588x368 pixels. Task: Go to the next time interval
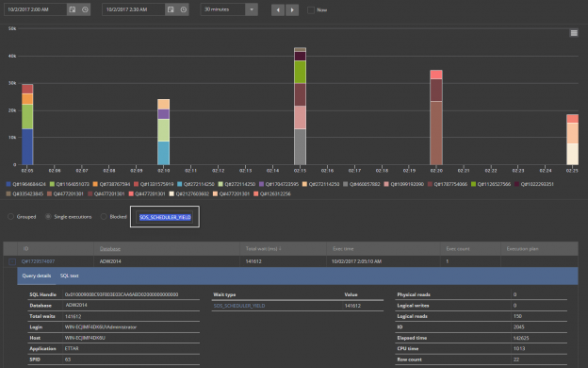coord(292,9)
